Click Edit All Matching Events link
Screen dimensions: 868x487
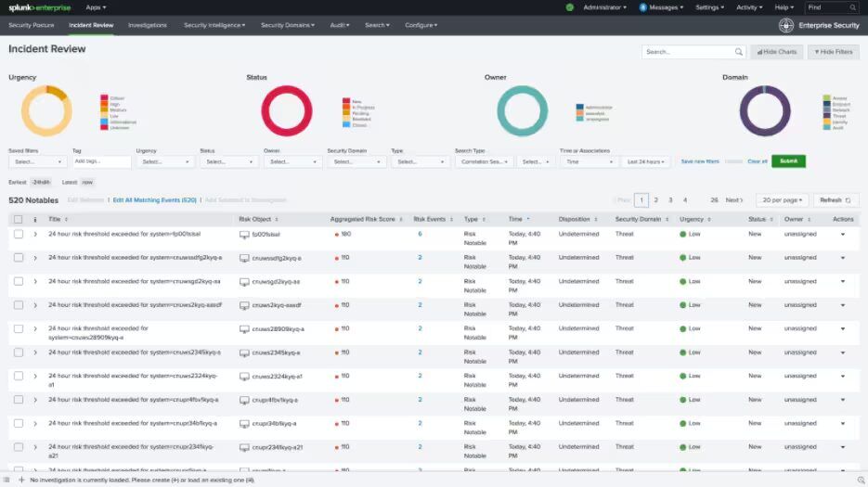click(154, 200)
